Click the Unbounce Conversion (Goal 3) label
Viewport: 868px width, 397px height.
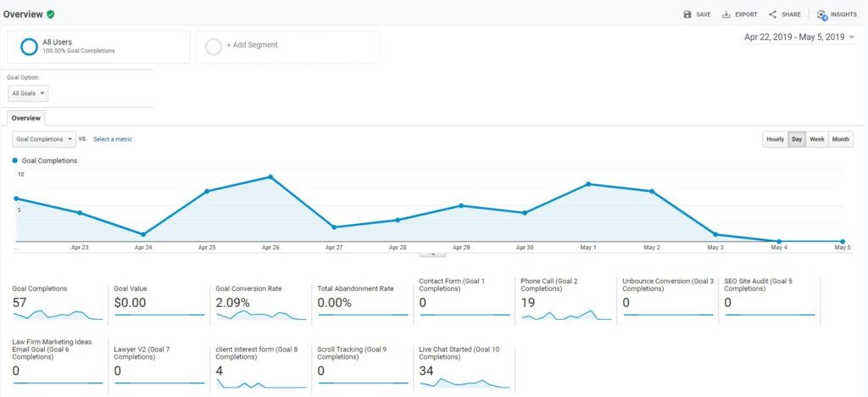pos(668,284)
